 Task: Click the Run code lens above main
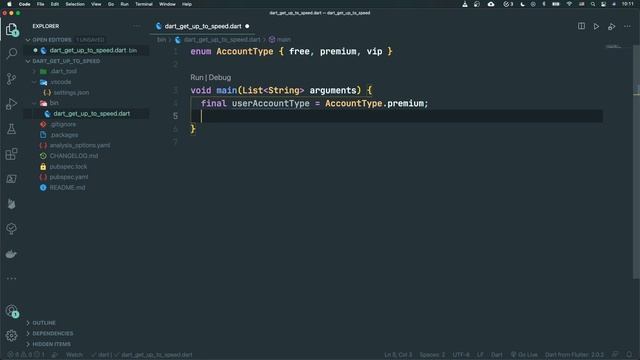197,78
